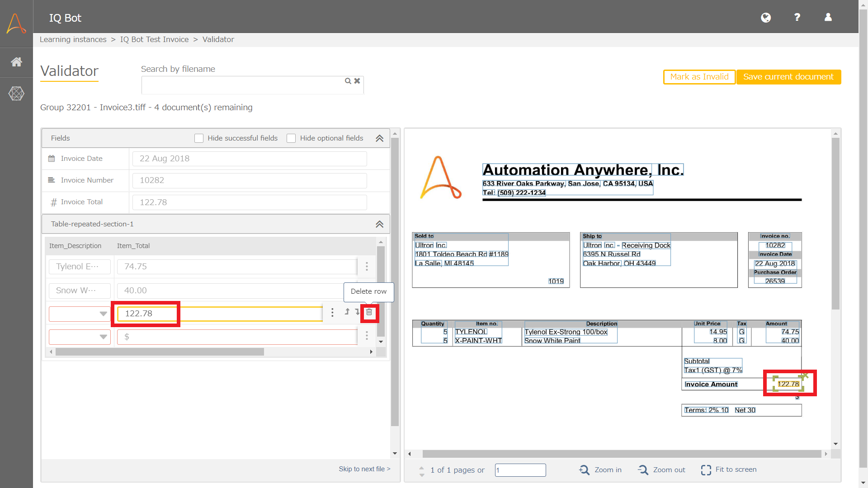Click the Automation Anywhere logo icon

tap(16, 23)
